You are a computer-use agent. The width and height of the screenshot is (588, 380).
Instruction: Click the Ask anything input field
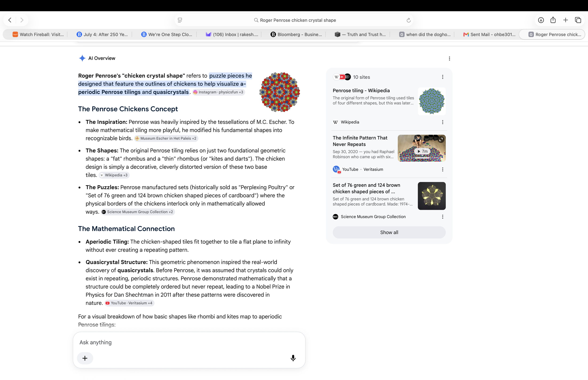tap(189, 342)
